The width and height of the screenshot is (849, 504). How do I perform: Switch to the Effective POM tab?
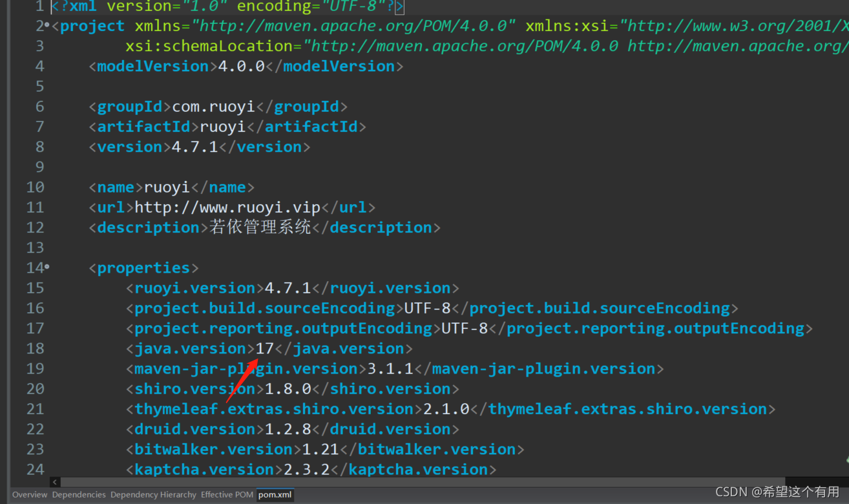(x=227, y=495)
